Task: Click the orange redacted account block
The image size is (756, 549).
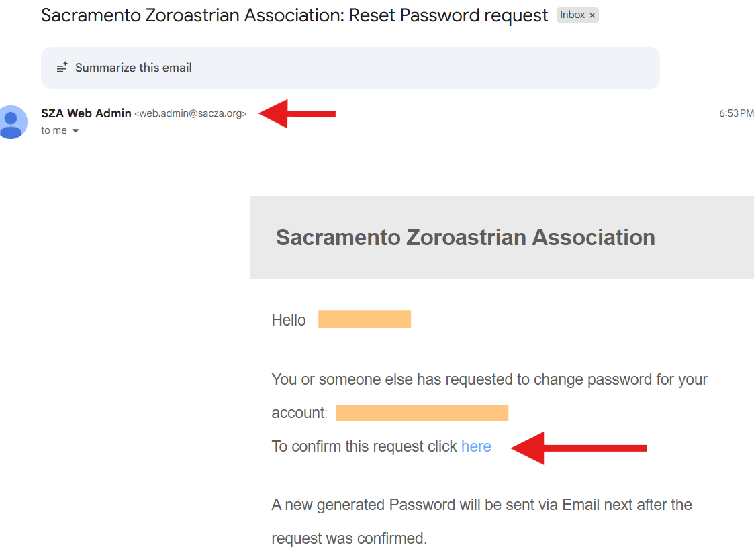Action: (x=422, y=413)
